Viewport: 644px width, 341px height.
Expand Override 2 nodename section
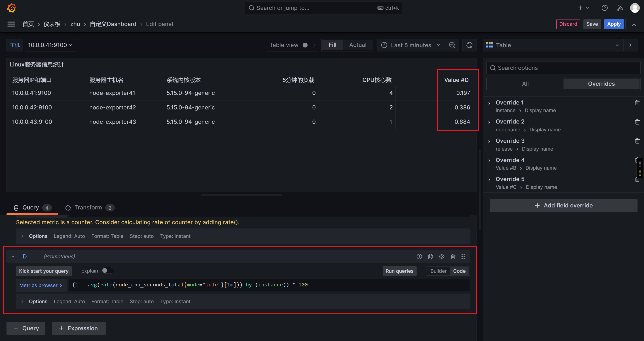coord(489,122)
